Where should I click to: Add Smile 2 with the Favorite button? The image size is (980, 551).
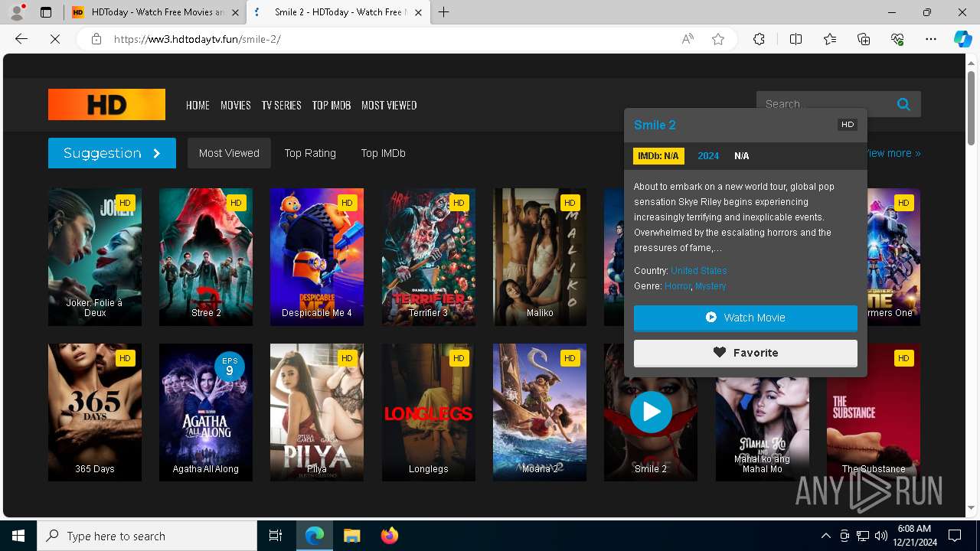746,353
